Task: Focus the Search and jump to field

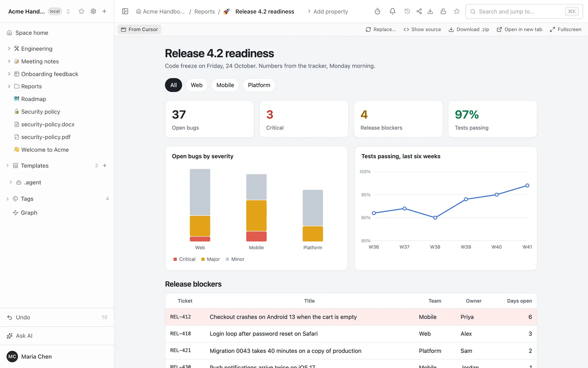Action: coord(524,11)
